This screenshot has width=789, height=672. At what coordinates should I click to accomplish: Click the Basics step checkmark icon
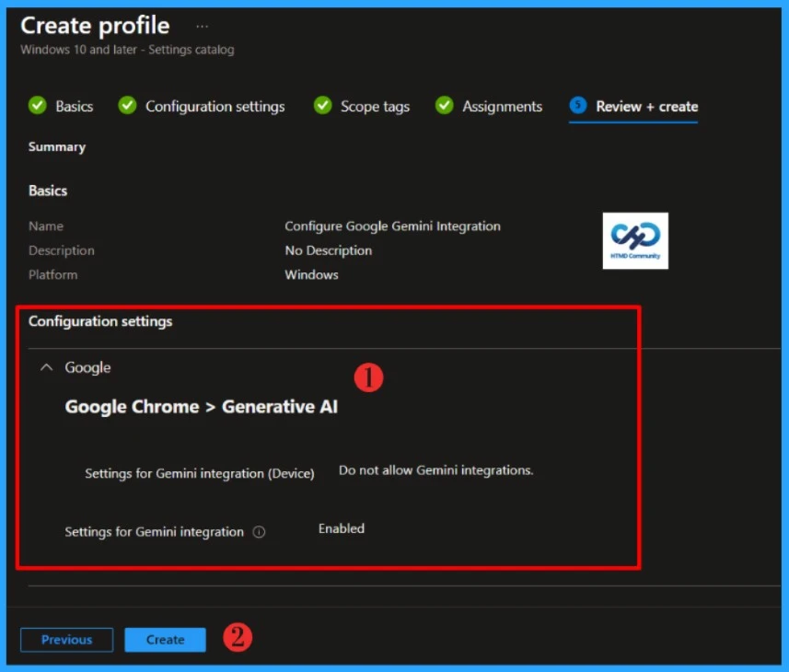click(x=37, y=106)
